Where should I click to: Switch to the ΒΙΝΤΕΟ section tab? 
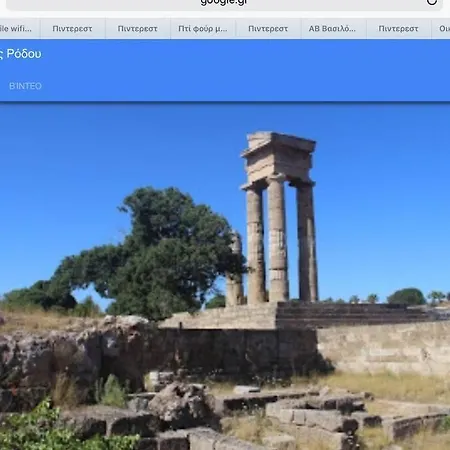[25, 86]
